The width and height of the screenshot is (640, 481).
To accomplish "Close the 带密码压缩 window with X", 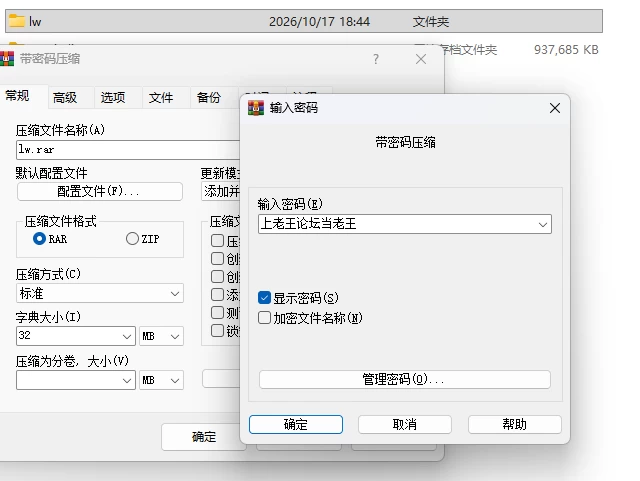I will point(421,59).
